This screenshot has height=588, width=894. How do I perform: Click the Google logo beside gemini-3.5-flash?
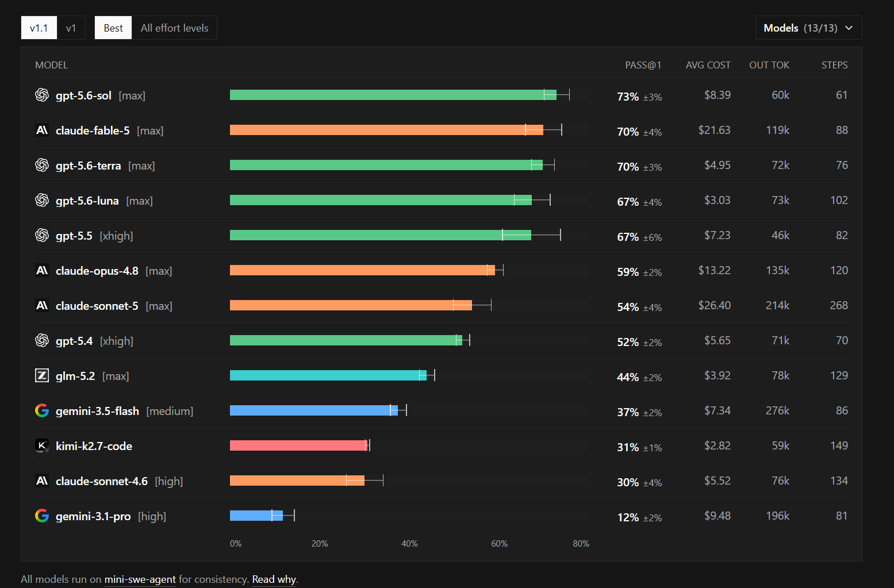point(42,410)
